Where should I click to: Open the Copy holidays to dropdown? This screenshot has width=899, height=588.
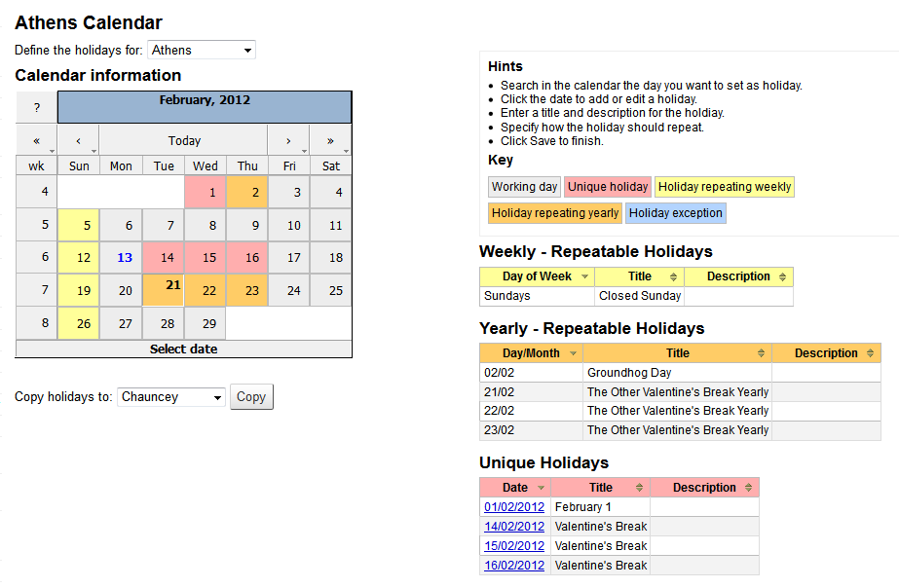170,397
